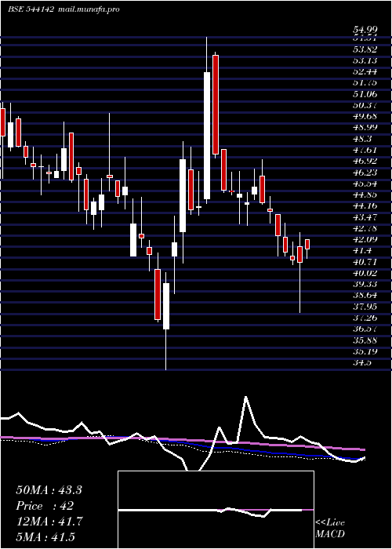Pick the 49.68 price axis value
Screen dimensions: 392x549
365,117
